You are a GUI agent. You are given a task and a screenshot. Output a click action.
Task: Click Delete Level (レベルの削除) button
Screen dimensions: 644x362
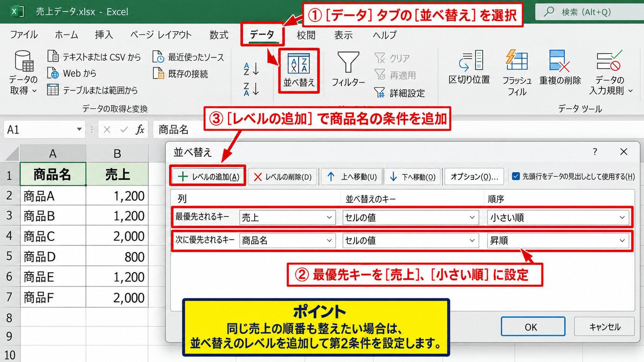282,177
